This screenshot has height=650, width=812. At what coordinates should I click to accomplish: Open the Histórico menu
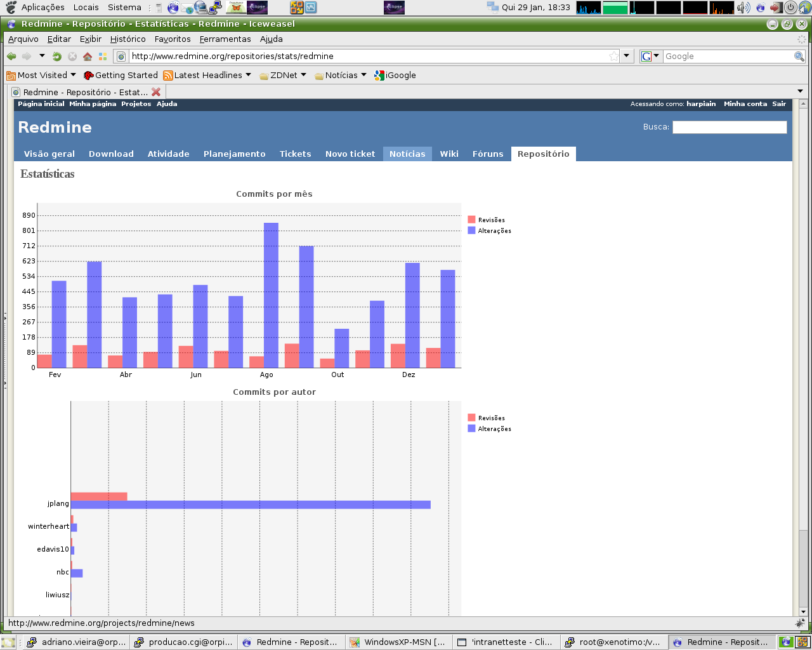tap(128, 39)
